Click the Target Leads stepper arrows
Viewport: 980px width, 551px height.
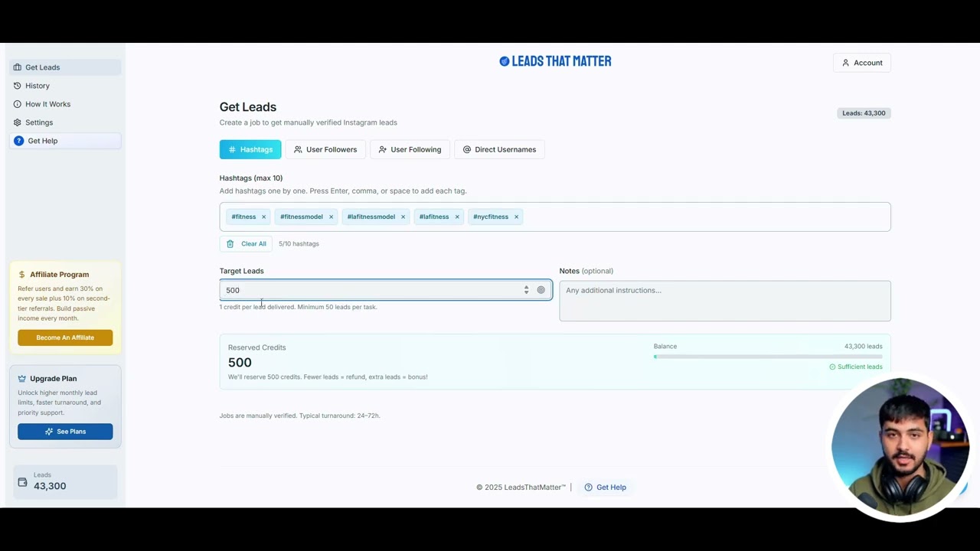526,290
